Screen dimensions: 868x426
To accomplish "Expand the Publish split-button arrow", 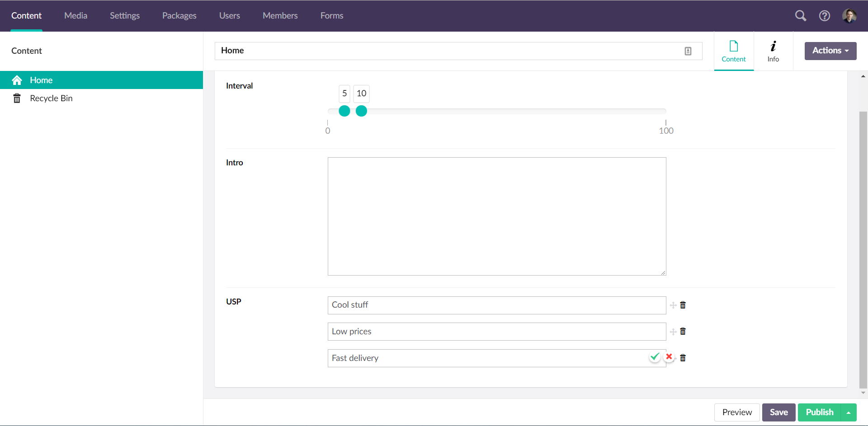I will [848, 412].
